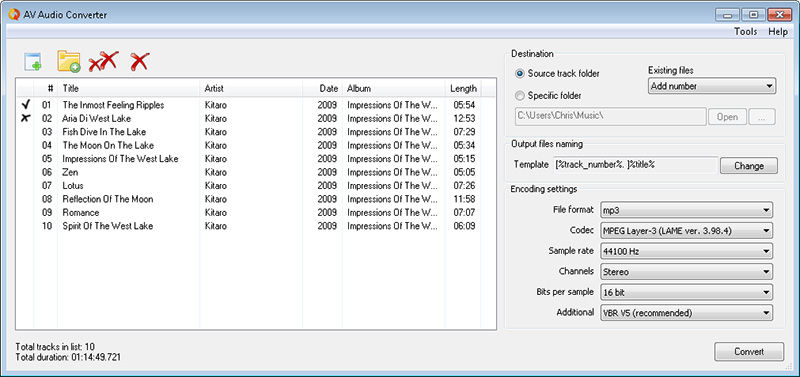Click the Change template button

click(748, 166)
